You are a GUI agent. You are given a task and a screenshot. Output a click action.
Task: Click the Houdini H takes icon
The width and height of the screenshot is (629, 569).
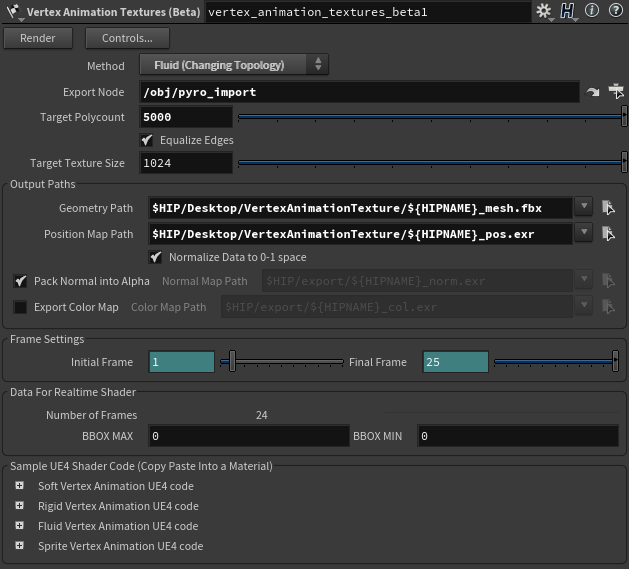pos(568,11)
